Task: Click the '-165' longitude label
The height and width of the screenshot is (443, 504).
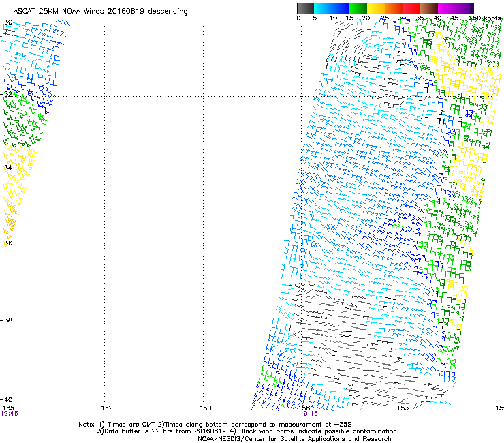Action: [7, 408]
